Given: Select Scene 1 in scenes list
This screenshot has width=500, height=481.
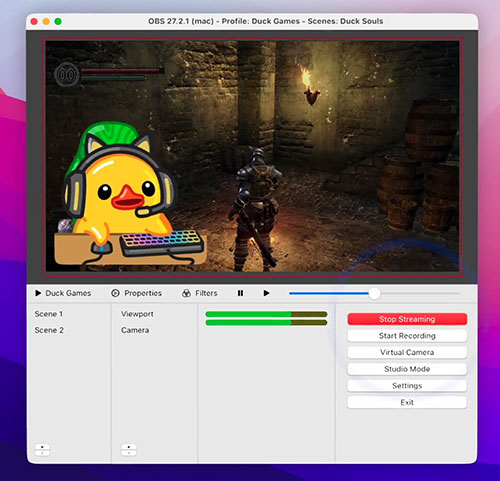Looking at the screenshot, I should click(x=49, y=314).
